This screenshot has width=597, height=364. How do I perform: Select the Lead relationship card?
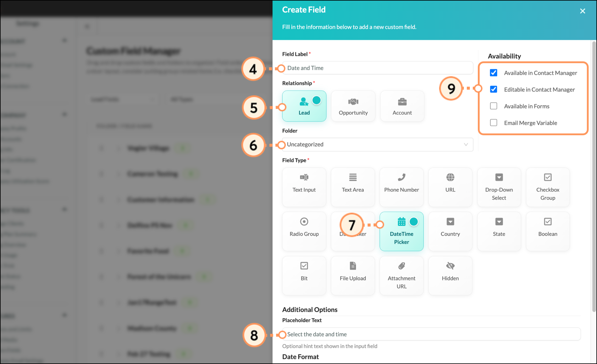pos(304,106)
